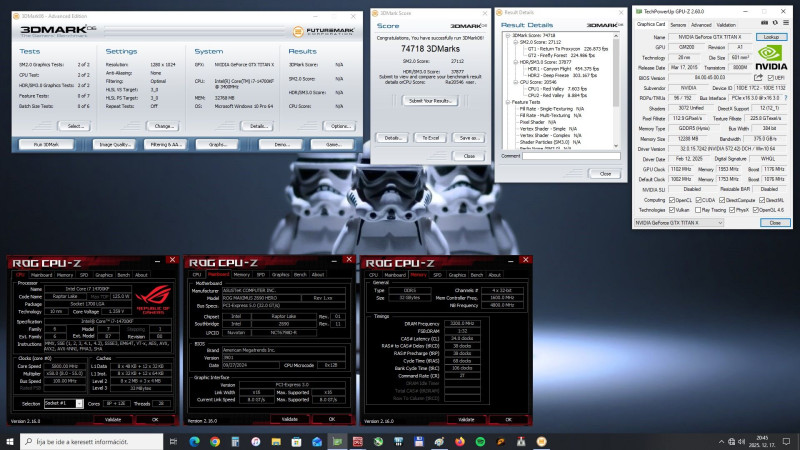
Task: Launch Firefox from the taskbar
Action: (460, 441)
